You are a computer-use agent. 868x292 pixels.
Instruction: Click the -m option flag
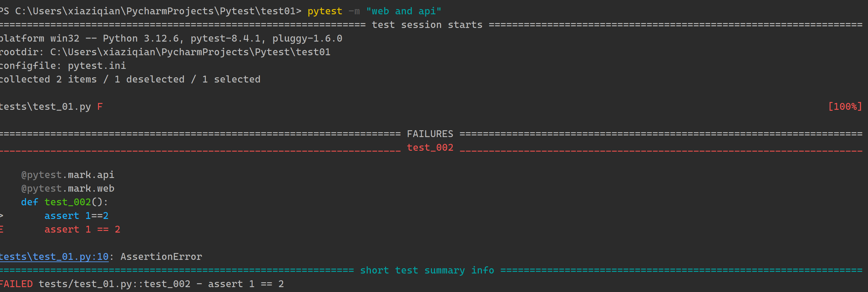pyautogui.click(x=354, y=11)
